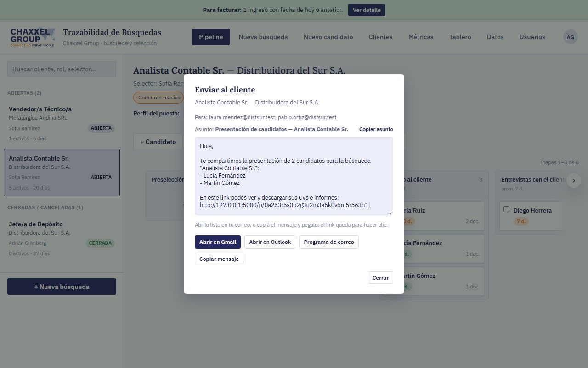Click the '2 doc.' label on the candidate card

[x=472, y=221]
